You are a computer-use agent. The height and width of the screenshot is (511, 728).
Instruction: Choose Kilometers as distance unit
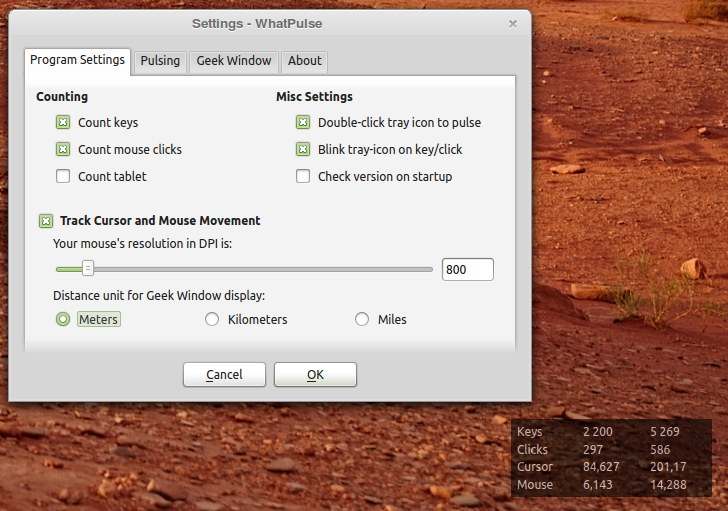[212, 319]
